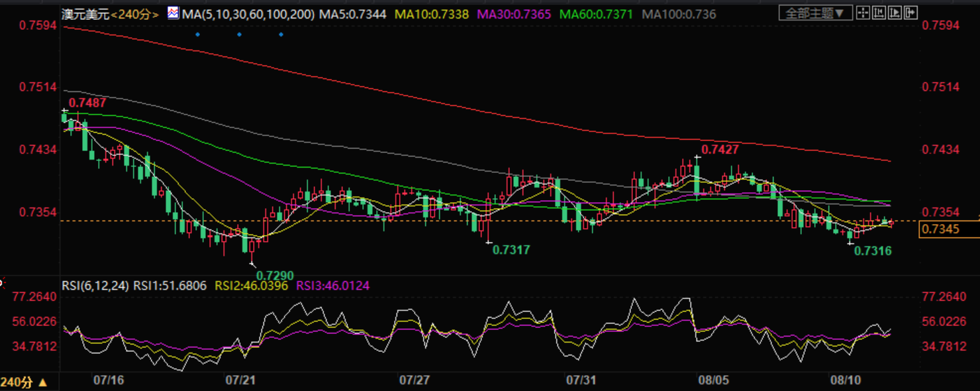Click the 07/16 date on the time axis

tap(109, 381)
